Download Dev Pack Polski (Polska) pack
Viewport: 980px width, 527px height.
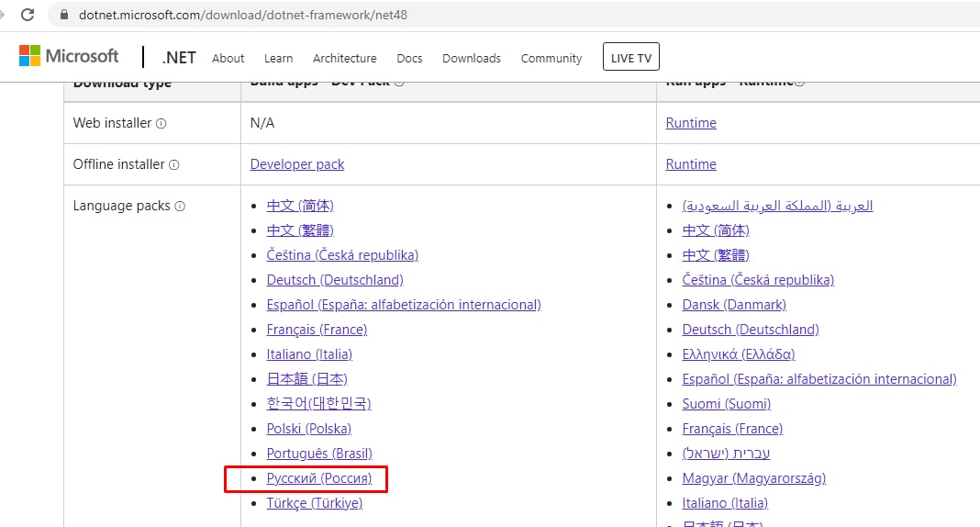click(308, 429)
